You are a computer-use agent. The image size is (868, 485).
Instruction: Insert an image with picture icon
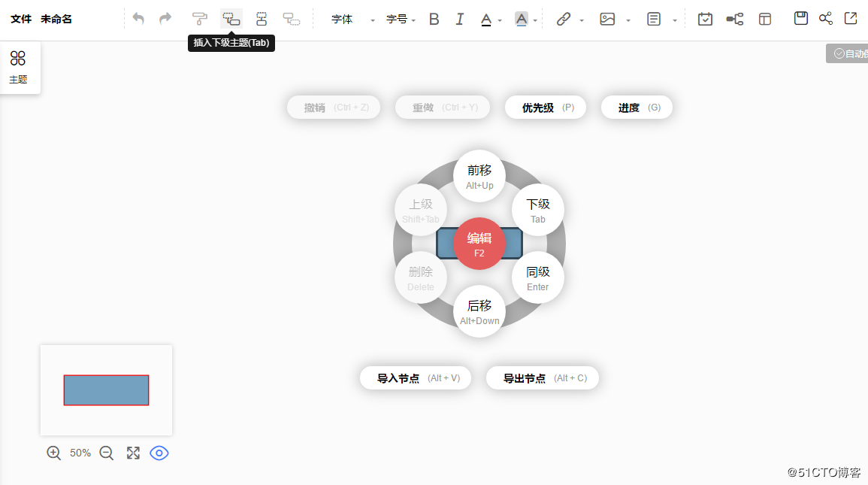(607, 19)
